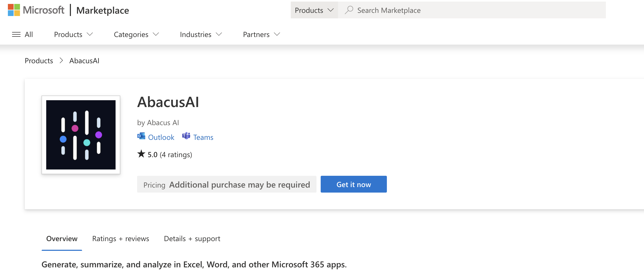Screen dimensions: 644x276
Task: Expand the Categories navigation menu
Action: click(x=136, y=34)
